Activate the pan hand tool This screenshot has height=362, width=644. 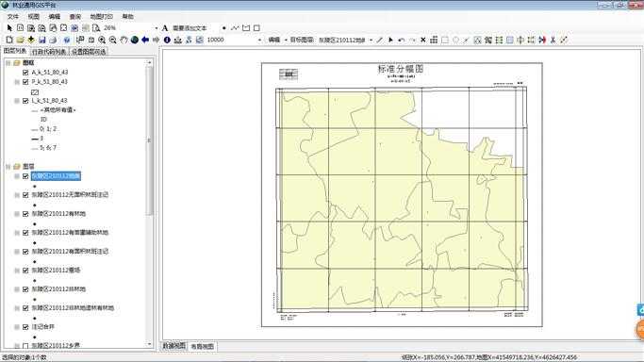pyautogui.click(x=124, y=40)
